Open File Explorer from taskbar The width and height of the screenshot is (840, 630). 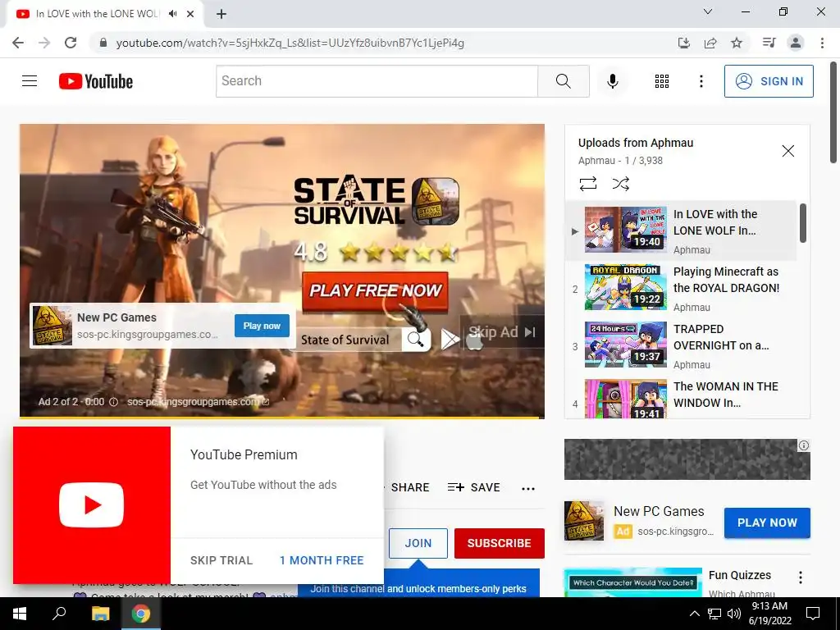[100, 614]
